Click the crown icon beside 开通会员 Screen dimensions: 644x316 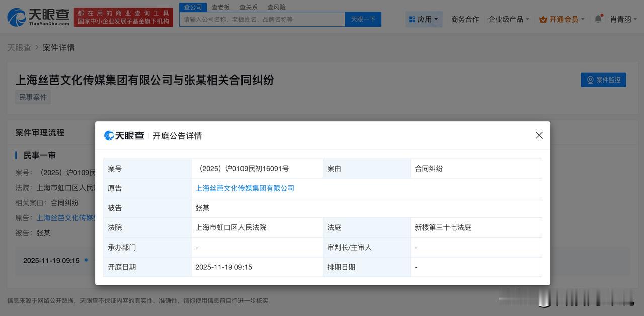coord(543,19)
